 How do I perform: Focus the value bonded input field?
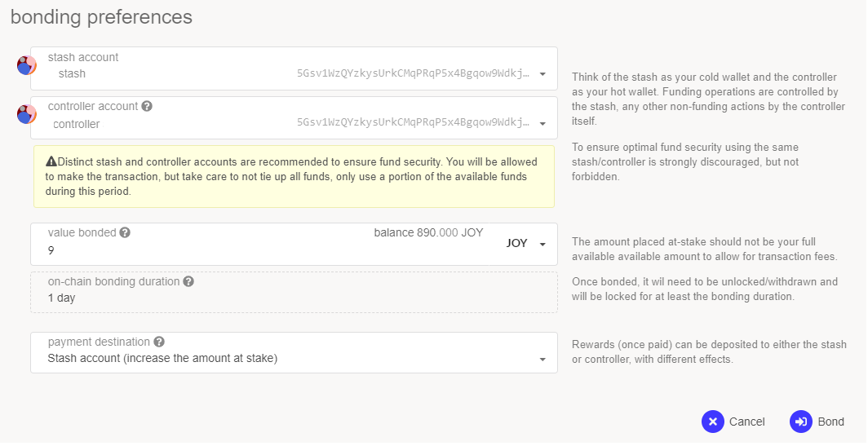click(x=245, y=251)
